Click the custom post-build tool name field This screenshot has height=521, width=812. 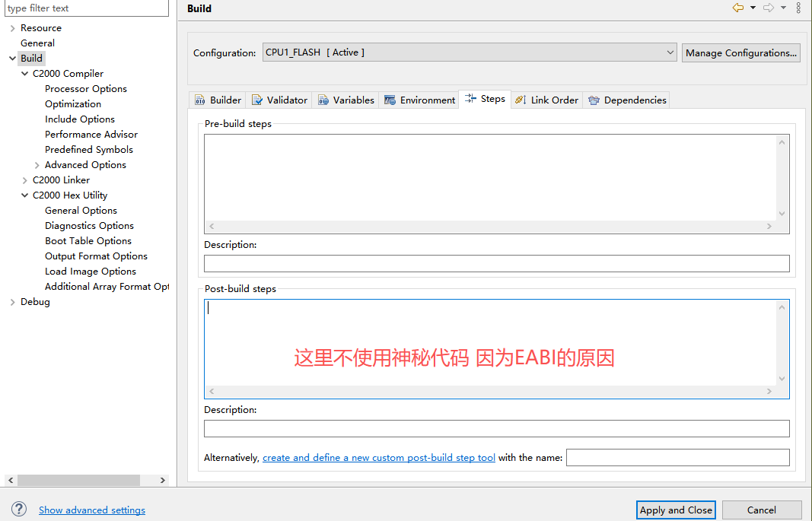[678, 457]
